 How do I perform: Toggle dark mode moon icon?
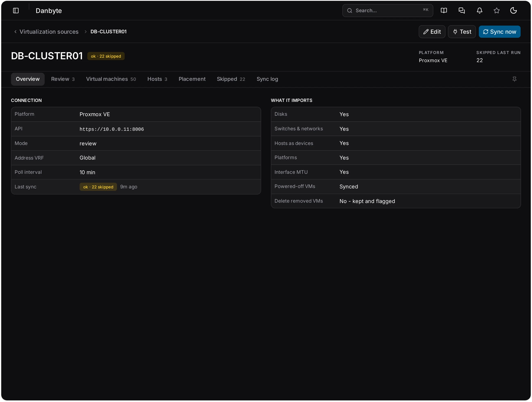(513, 11)
